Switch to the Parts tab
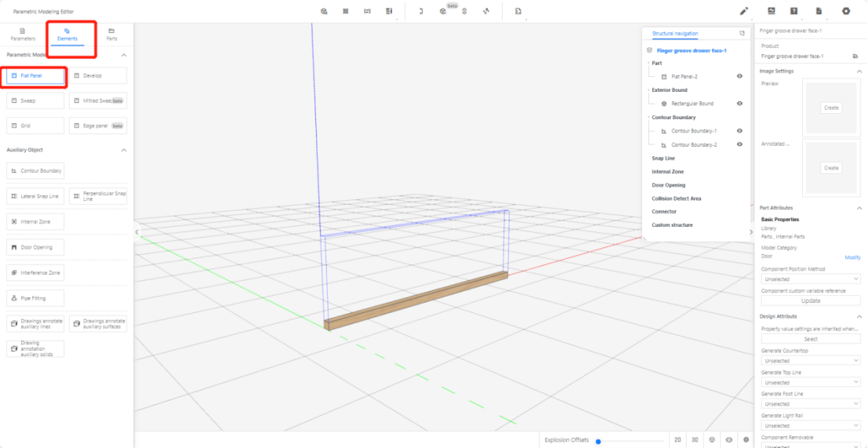Image resolution: width=868 pixels, height=448 pixels. pyautogui.click(x=111, y=35)
